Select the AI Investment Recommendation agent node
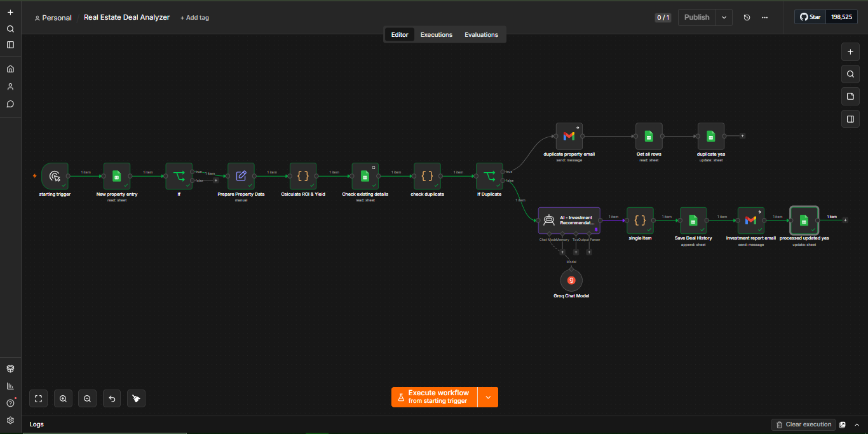The image size is (868, 434). pos(569,220)
